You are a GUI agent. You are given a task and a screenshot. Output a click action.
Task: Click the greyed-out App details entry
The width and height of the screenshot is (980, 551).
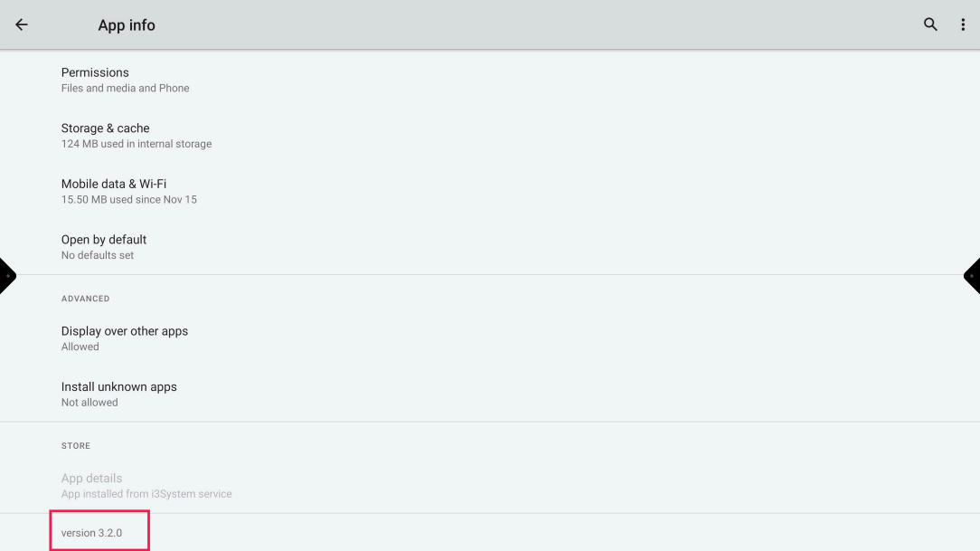[x=91, y=479]
